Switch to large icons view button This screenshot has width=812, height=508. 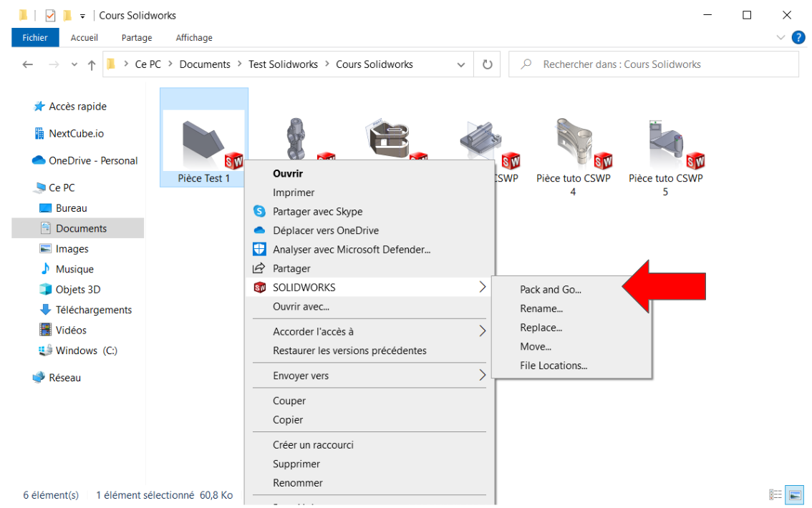[794, 494]
